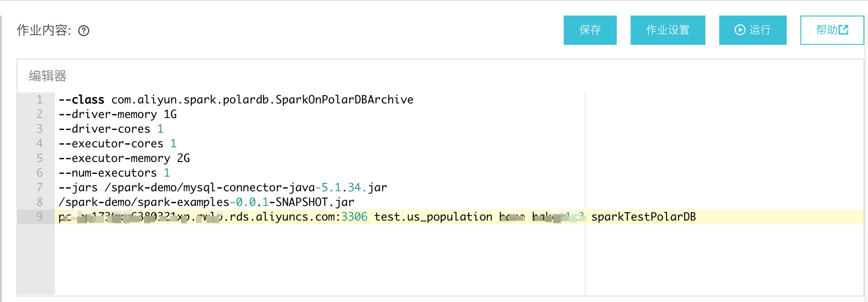Click on --num-executors 1 line
Viewport: 868px width, 302px height.
coord(114,173)
